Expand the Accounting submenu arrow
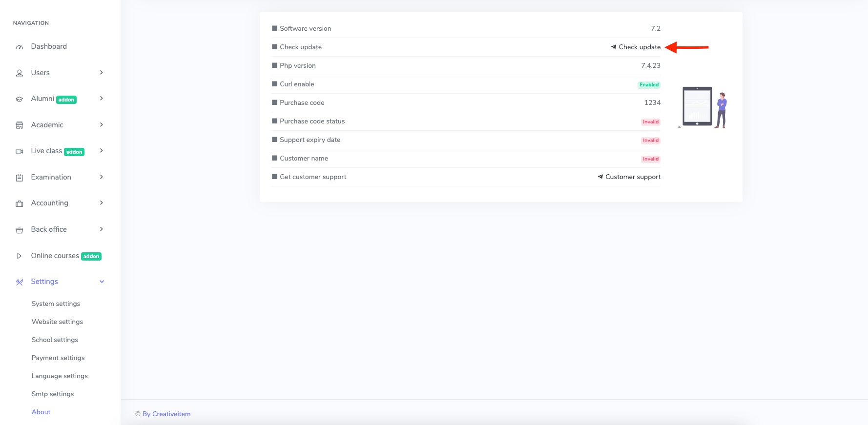This screenshot has width=868, height=425. (102, 203)
